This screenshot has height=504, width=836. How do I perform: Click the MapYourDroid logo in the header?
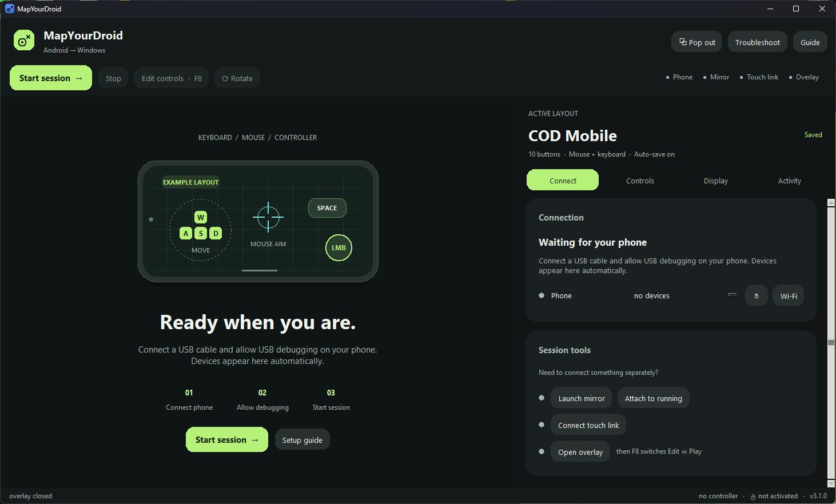click(24, 41)
